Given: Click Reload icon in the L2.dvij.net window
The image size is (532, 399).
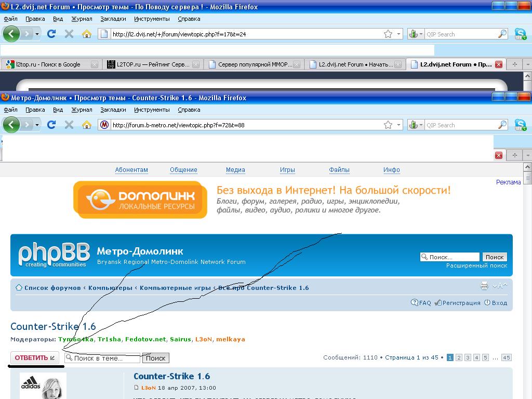Looking at the screenshot, I should pos(51,34).
